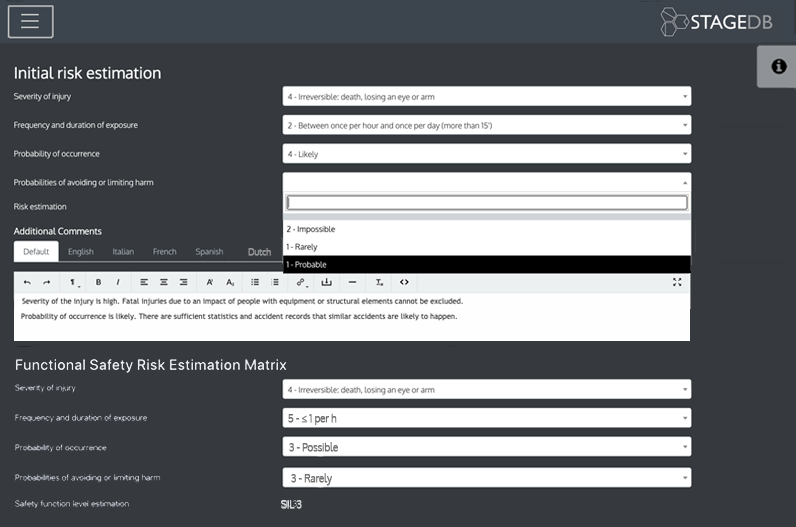
Task: Expand the editor to fullscreen
Action: coord(677,282)
